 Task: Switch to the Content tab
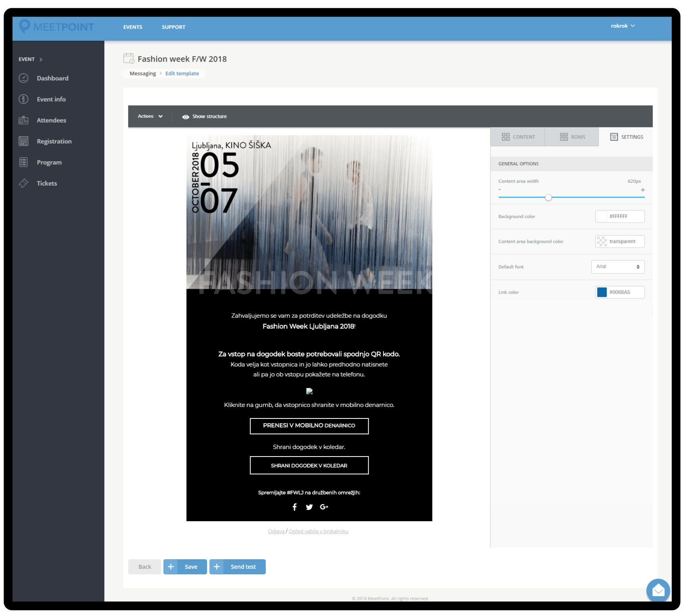tap(518, 137)
